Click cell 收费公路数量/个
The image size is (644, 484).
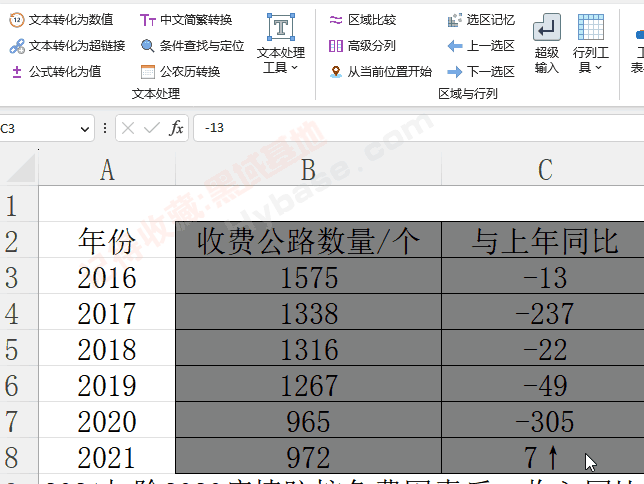pos(308,240)
